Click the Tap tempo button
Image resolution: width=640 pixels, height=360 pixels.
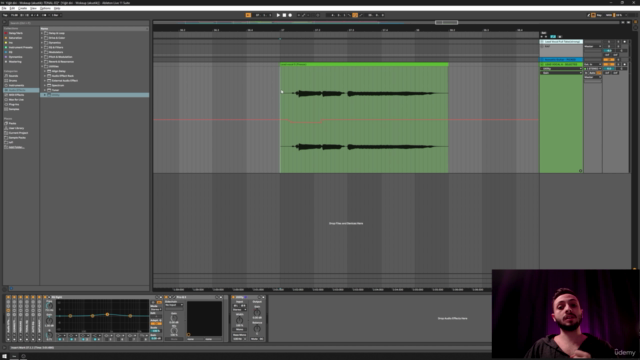pyautogui.click(x=5, y=15)
